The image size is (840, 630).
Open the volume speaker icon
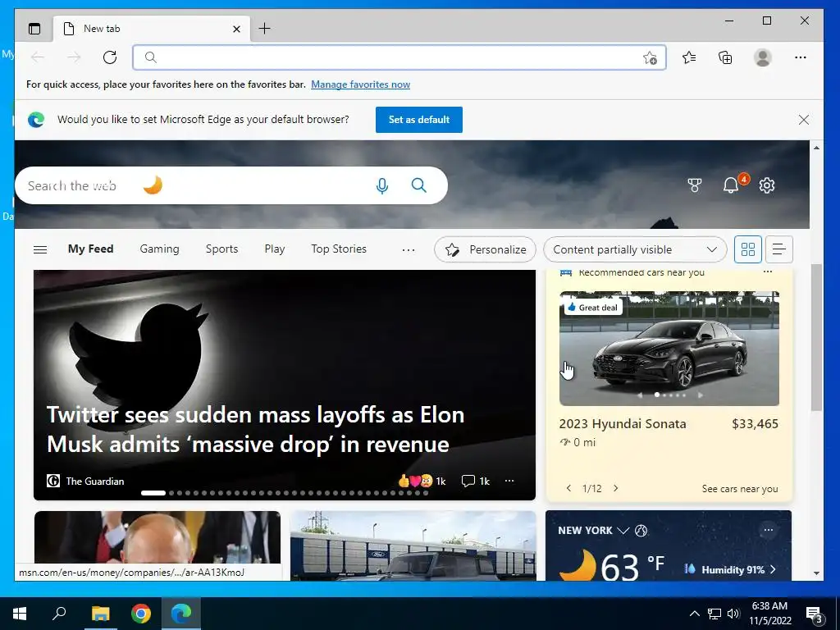(x=733, y=614)
